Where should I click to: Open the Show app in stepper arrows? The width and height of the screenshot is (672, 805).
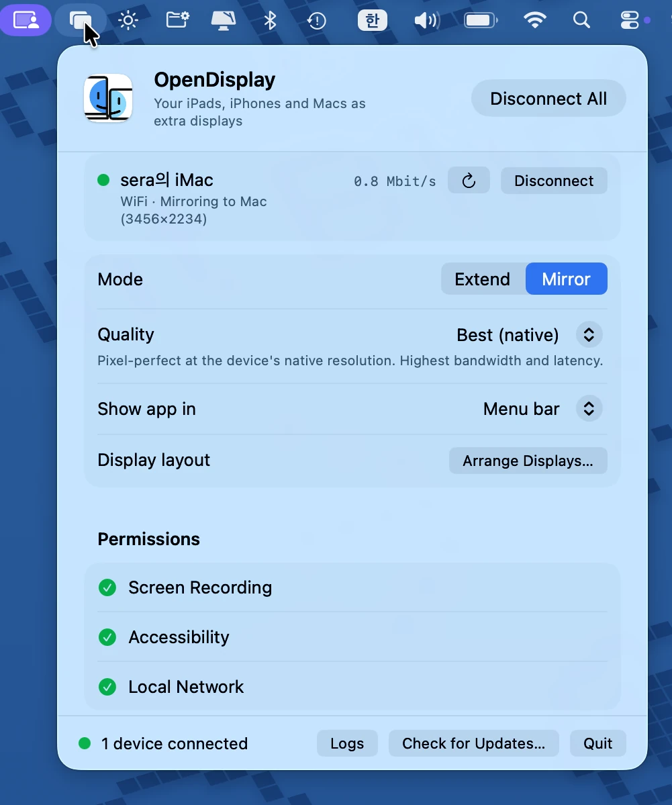(589, 409)
